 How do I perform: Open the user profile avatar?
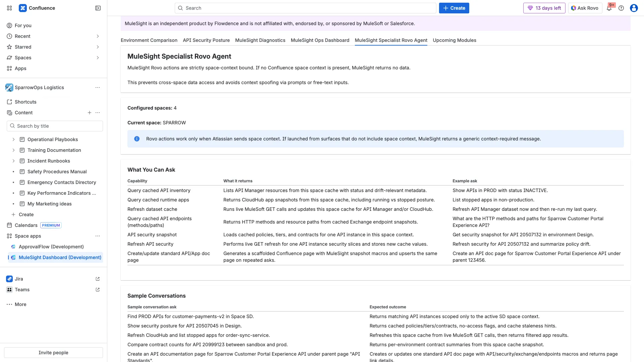(x=634, y=8)
